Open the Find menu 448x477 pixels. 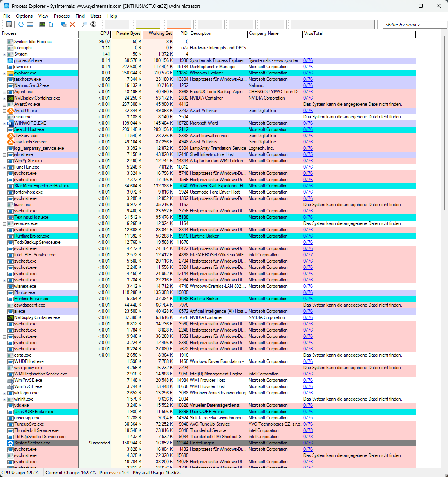[80, 16]
